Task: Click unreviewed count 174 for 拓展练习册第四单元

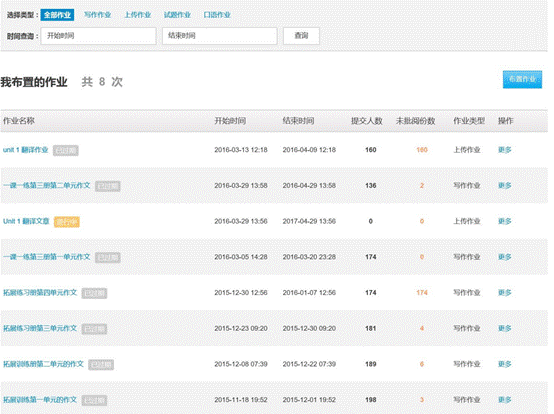Action: click(x=422, y=292)
